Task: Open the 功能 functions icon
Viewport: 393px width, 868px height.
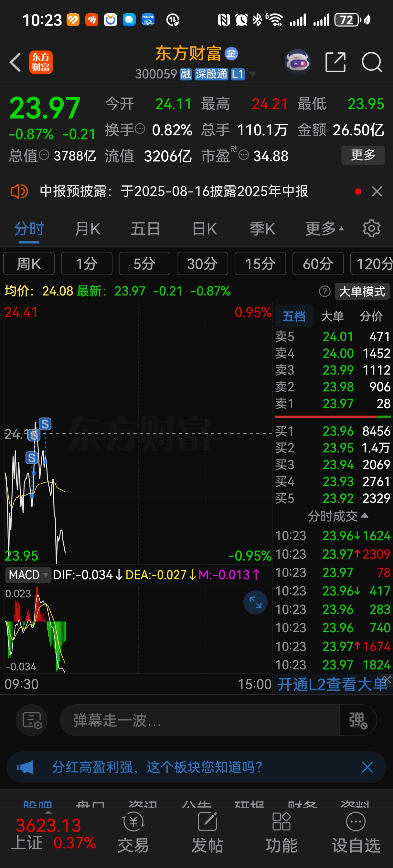Action: [281, 832]
